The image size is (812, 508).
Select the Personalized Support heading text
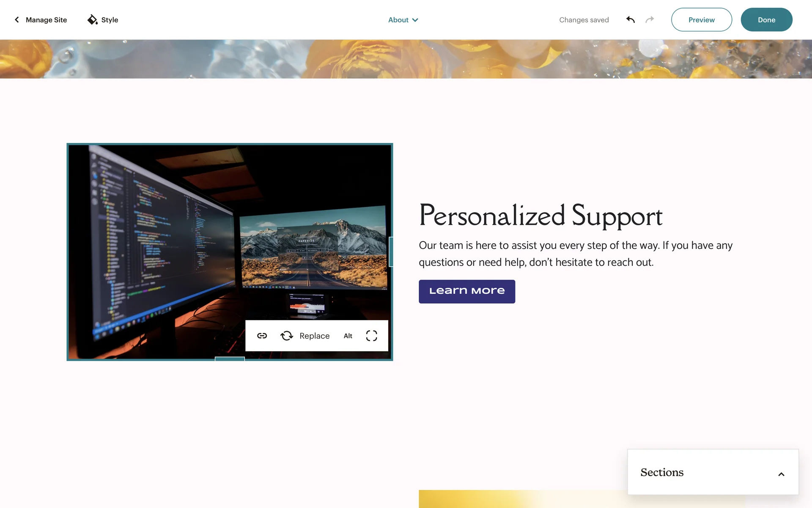click(x=540, y=216)
